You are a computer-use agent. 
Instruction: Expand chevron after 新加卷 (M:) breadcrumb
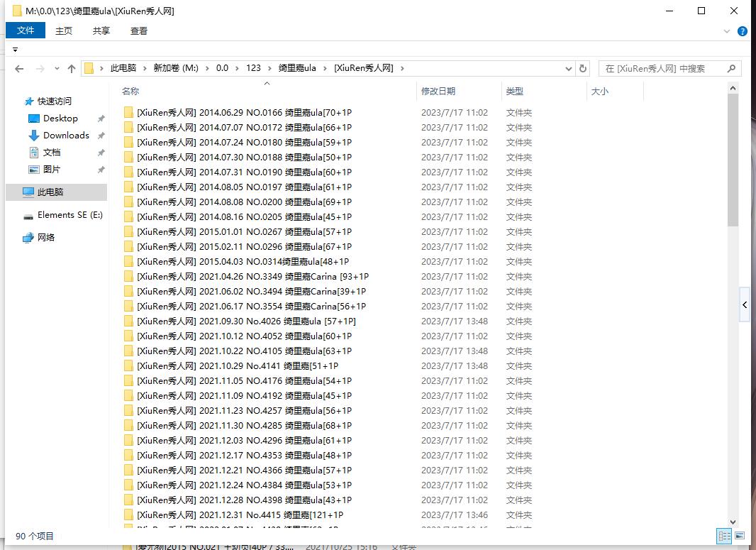(207, 69)
